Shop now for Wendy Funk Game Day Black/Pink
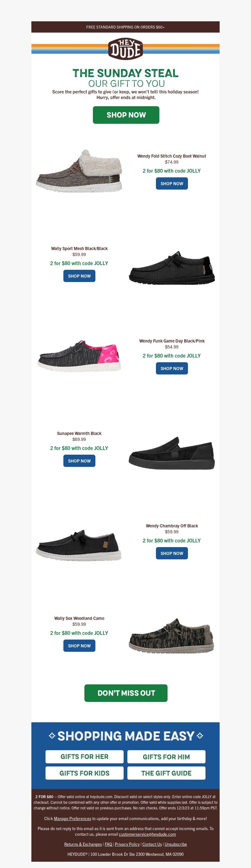The width and height of the screenshot is (251, 868). pyautogui.click(x=172, y=368)
